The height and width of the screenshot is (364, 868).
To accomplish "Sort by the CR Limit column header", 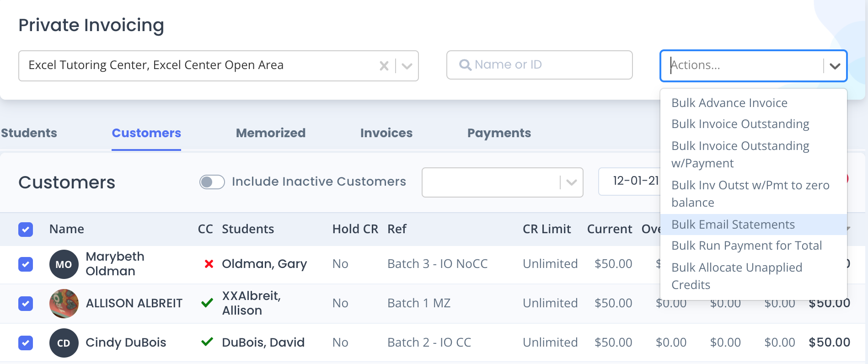I will [547, 229].
